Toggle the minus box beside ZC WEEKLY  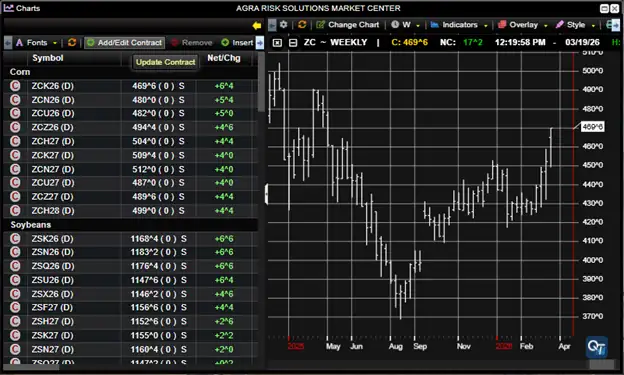coord(293,43)
